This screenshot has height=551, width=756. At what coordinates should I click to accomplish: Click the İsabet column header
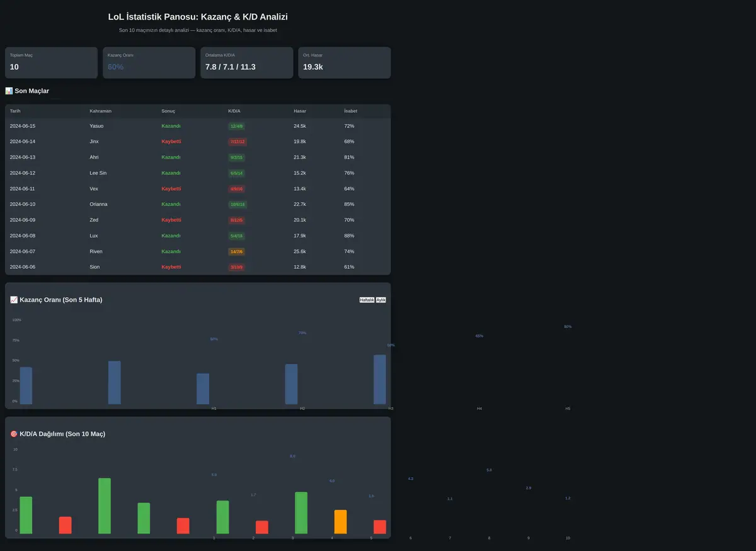pyautogui.click(x=350, y=111)
